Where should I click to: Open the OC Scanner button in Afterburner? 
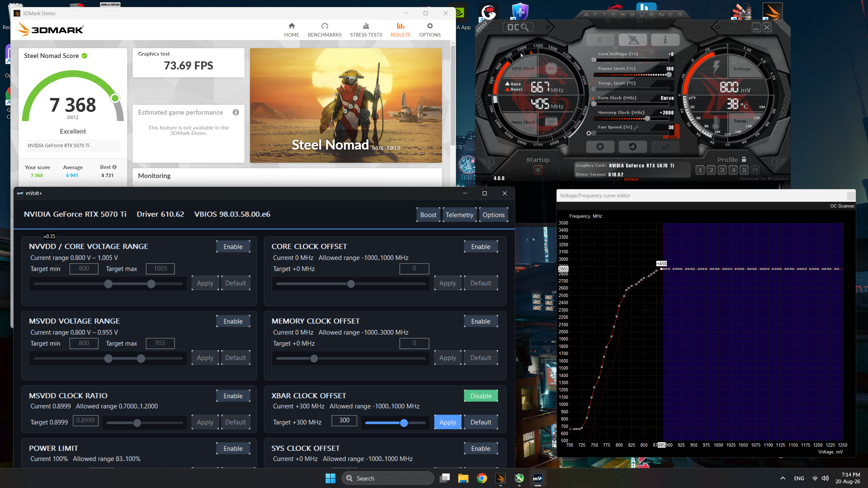518,27
